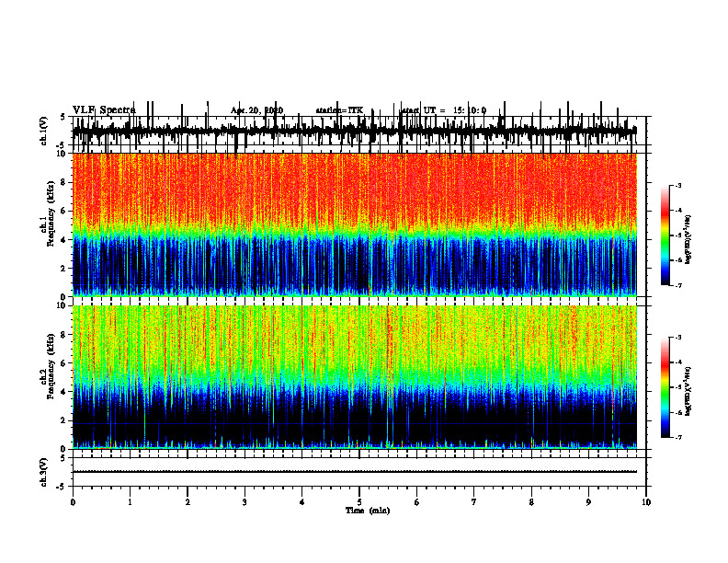Click the "-3" tick on ch.1 colorbar

click(x=678, y=186)
